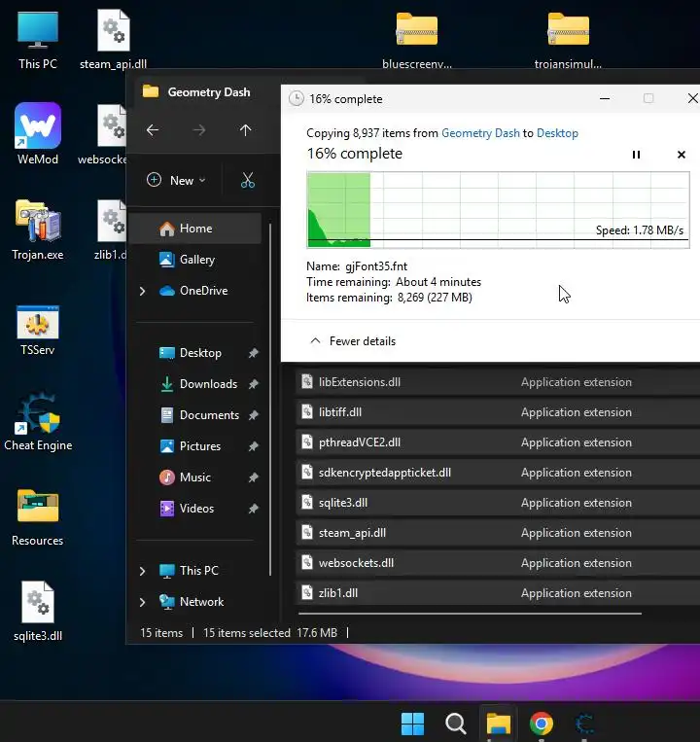Select the sdkencryptedappticket.dll file row
Screen dimensions: 700x742
(498, 473)
